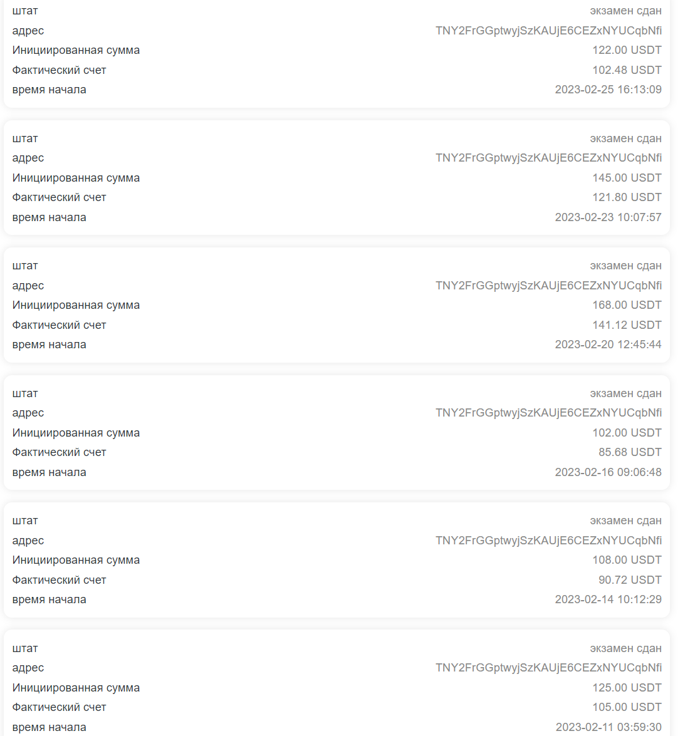Screen dimensions: 700x736
Task: Select the 102.48 USDT actual amount
Action: [x=627, y=70]
